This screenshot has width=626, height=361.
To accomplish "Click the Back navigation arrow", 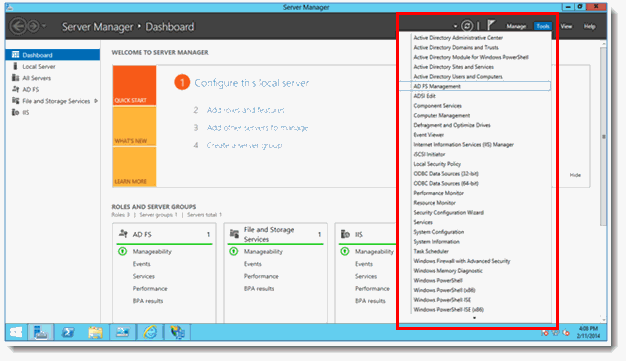I will [18, 26].
